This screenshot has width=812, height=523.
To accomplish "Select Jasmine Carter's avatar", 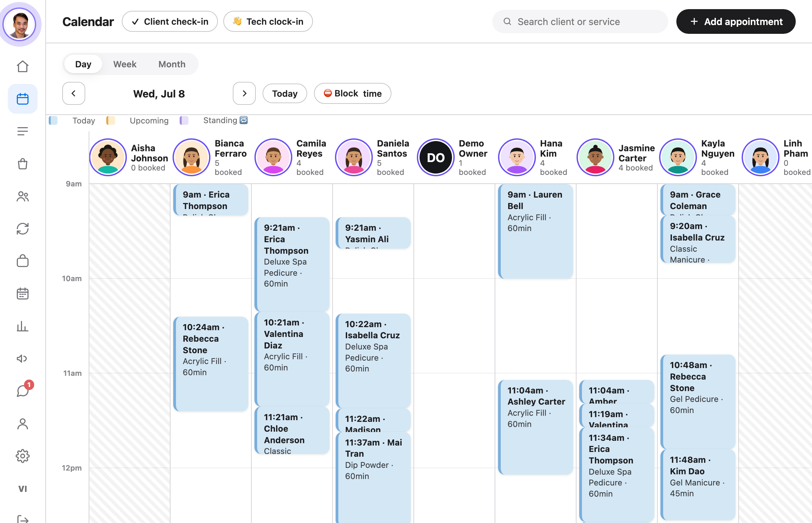I will tap(595, 157).
